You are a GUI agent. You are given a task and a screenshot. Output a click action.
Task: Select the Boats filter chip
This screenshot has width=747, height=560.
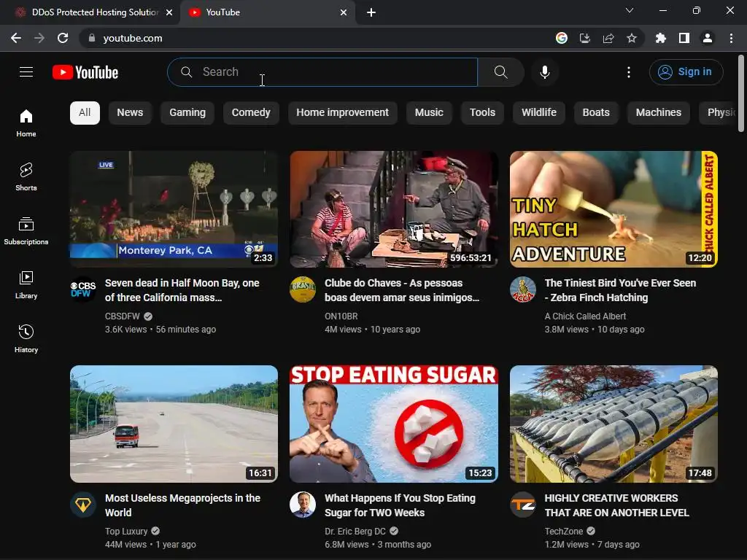596,113
